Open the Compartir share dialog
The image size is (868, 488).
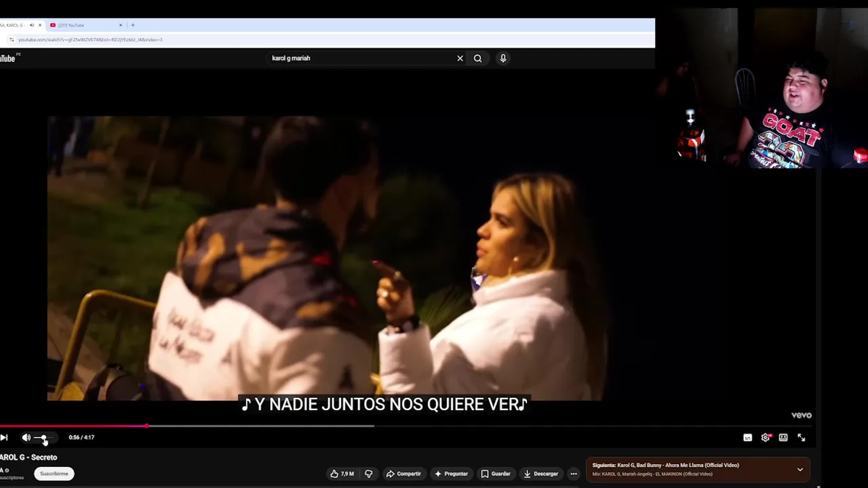[x=403, y=474]
